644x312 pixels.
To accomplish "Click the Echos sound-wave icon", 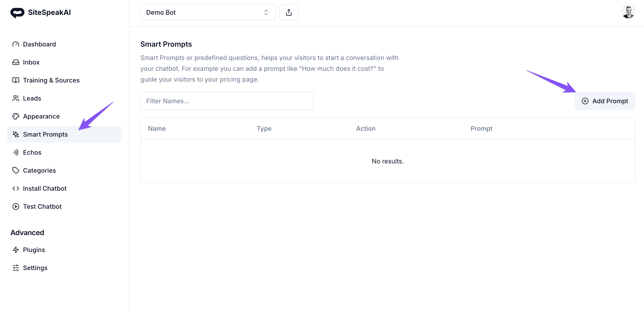I will 16,152.
